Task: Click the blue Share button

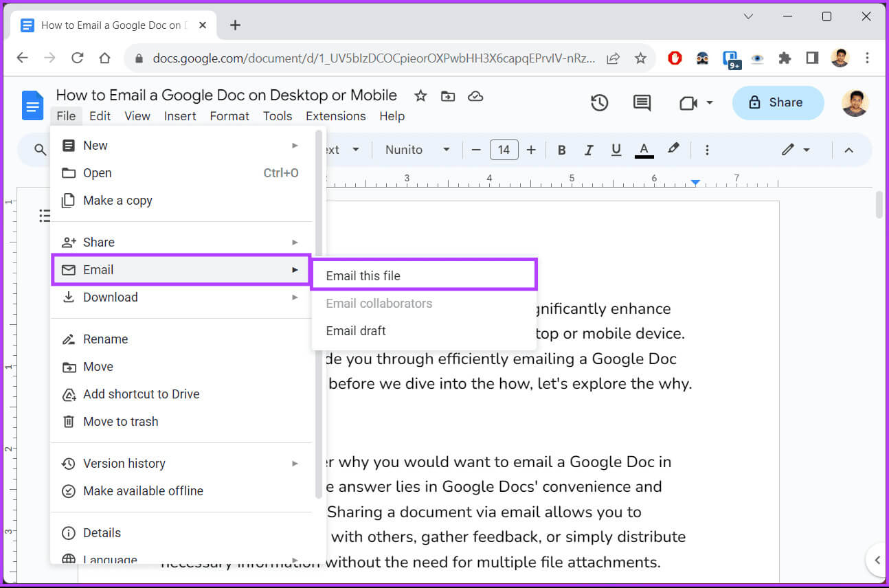Action: coord(778,103)
